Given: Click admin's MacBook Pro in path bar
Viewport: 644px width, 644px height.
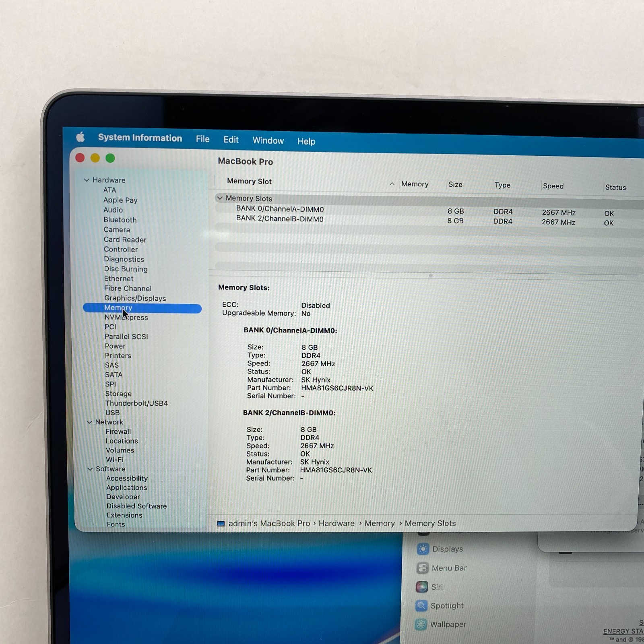Looking at the screenshot, I should 269,523.
